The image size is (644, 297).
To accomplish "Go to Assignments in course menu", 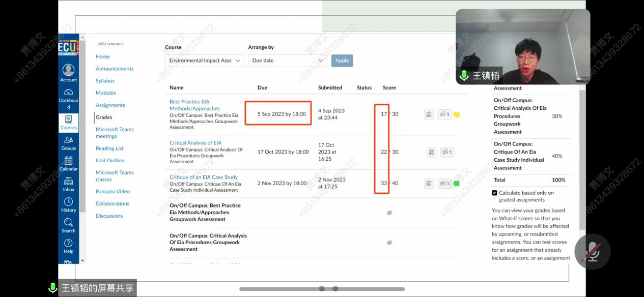I will point(110,105).
